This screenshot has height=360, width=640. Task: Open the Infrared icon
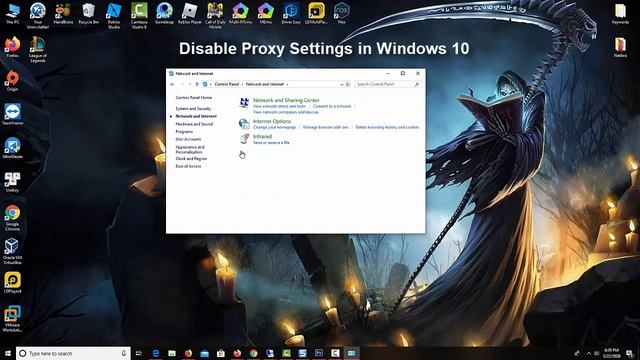coord(244,139)
